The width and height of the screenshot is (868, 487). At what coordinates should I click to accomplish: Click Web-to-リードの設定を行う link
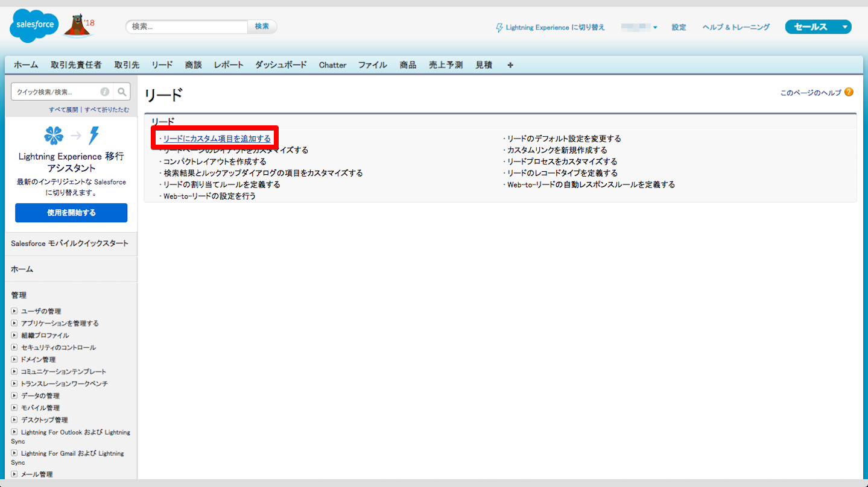tap(210, 196)
